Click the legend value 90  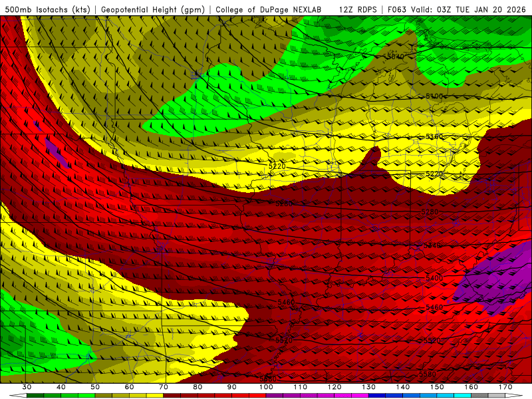[x=232, y=387]
